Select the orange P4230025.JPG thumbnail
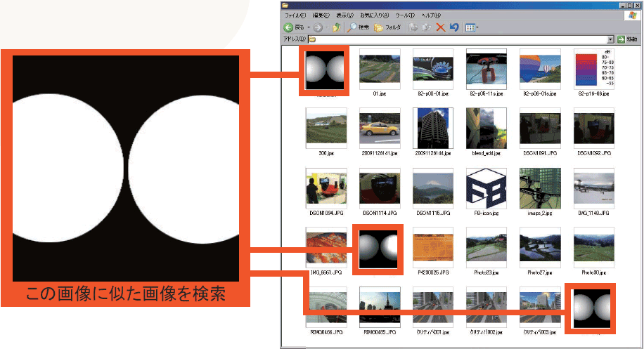The image size is (644, 349). click(433, 247)
